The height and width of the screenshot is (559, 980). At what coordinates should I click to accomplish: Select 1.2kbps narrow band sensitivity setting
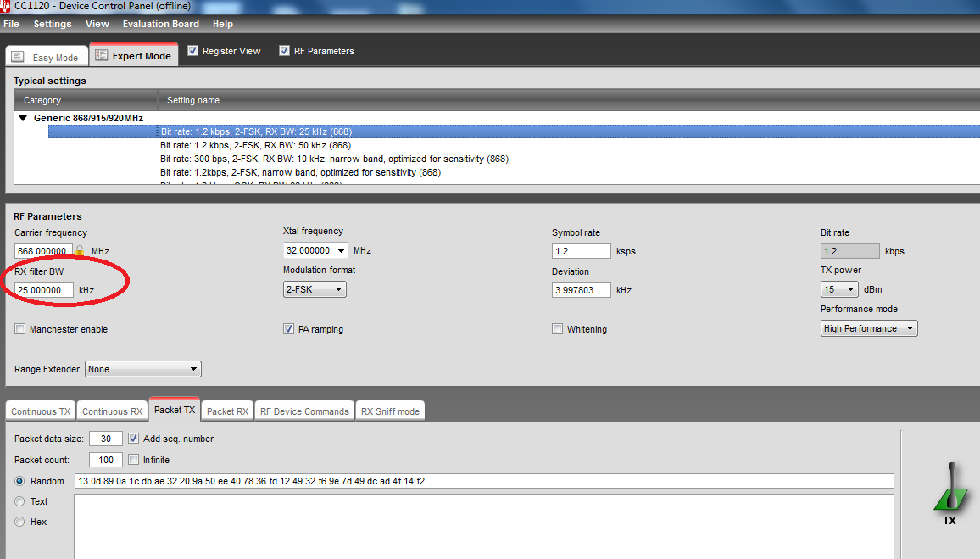(301, 172)
